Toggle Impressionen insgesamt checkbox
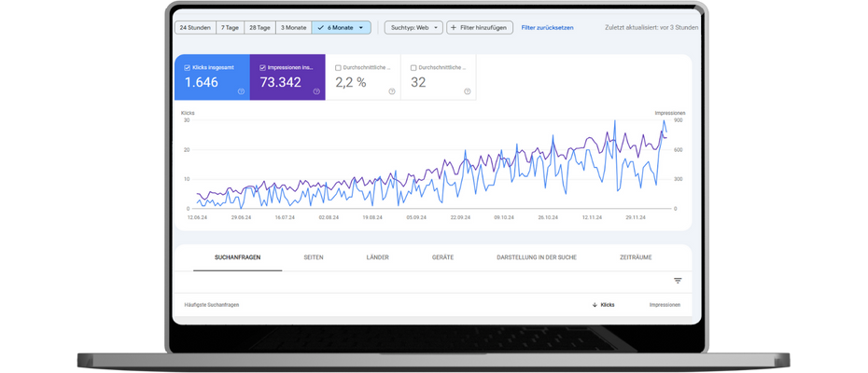The height and width of the screenshot is (373, 868). click(x=263, y=67)
